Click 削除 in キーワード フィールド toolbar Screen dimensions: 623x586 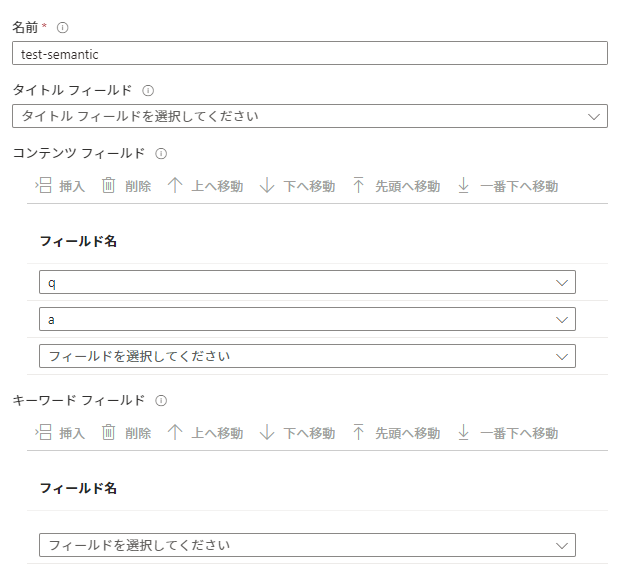(x=126, y=433)
